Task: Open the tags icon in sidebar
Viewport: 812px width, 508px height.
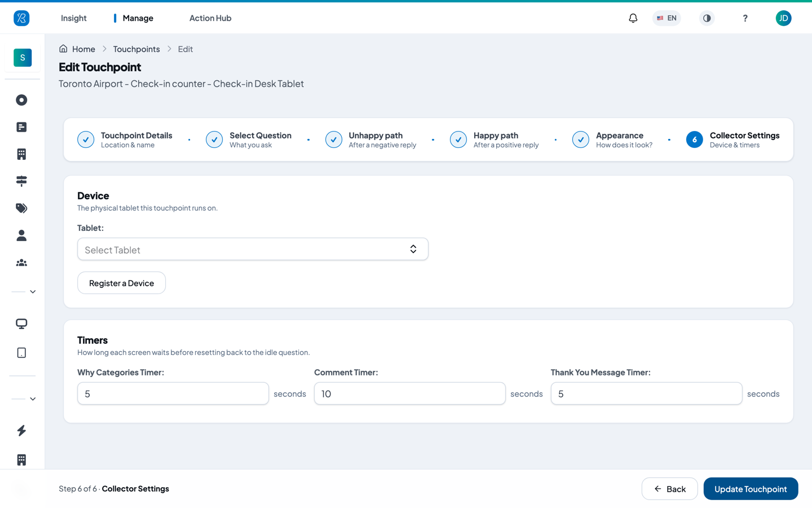Action: coord(21,208)
